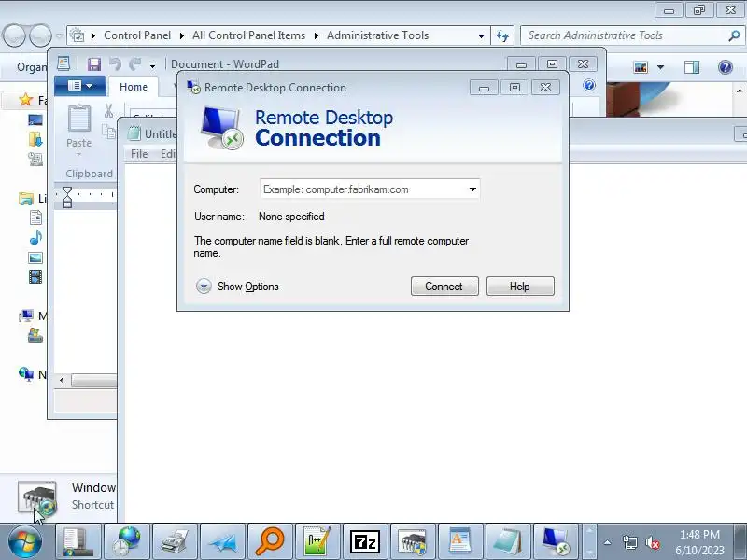Click the Computer icon in navigation pane
The image size is (747, 560).
pos(26,315)
